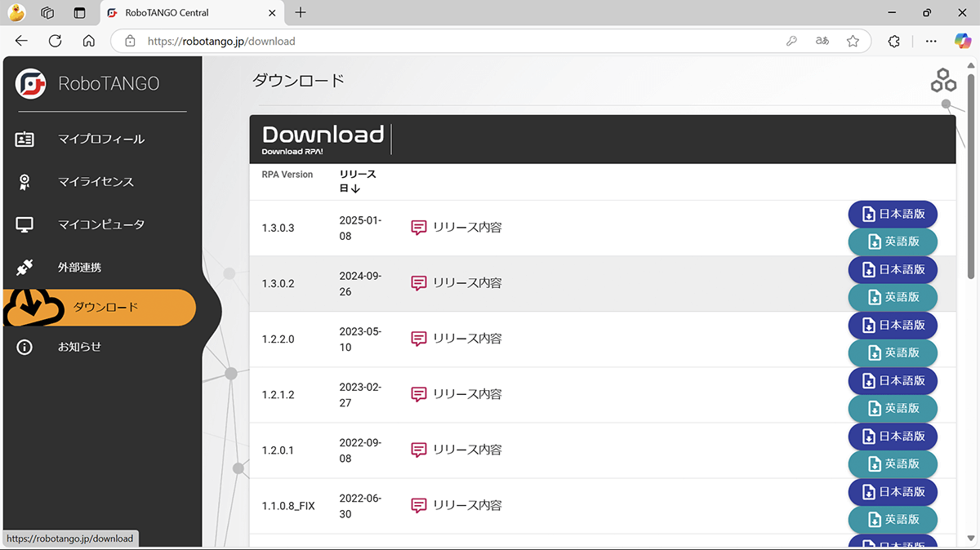980x550 pixels.
Task: Download 英語版 for version 1.2.1.2
Action: tap(893, 408)
